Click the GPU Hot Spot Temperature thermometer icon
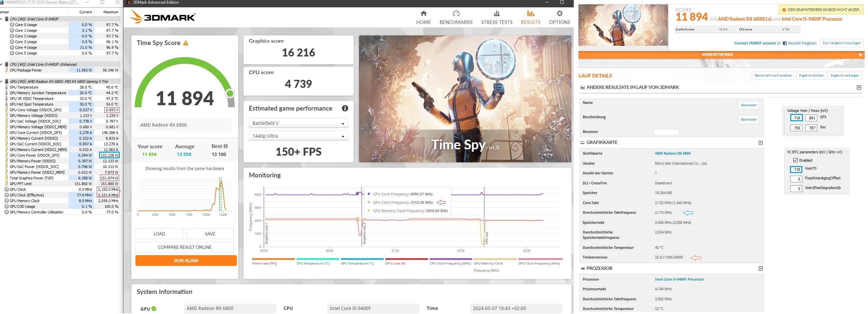 pyautogui.click(x=7, y=104)
